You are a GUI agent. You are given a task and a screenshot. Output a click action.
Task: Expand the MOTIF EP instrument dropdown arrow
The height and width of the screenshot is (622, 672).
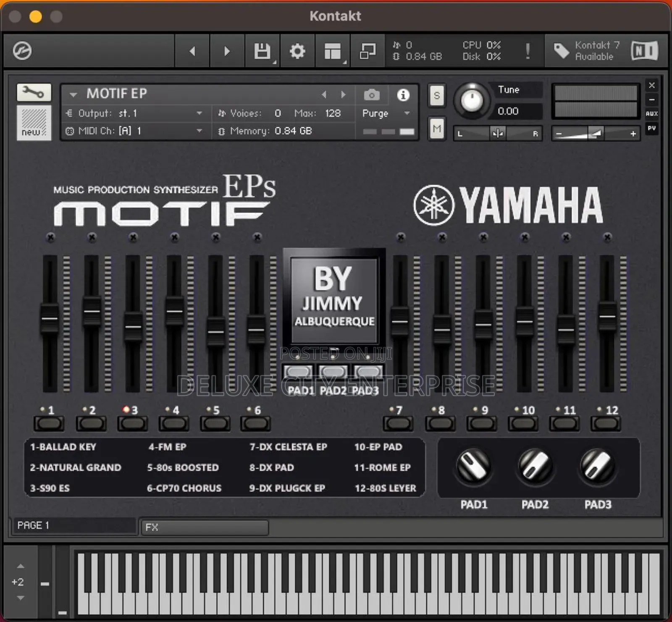73,94
